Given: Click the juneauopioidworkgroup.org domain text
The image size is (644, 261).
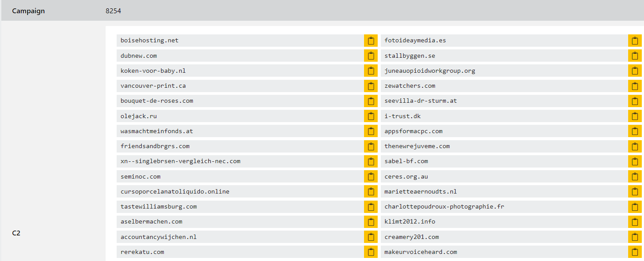Looking at the screenshot, I should click(x=430, y=71).
